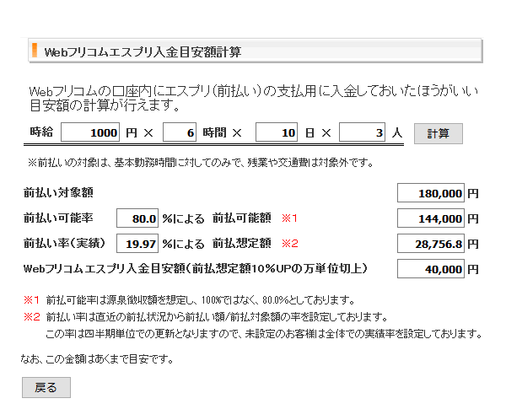Screen dimensions: 506x420
Task: Focus the 前払い率(実績) field showing 19.97
Action: tap(137, 244)
